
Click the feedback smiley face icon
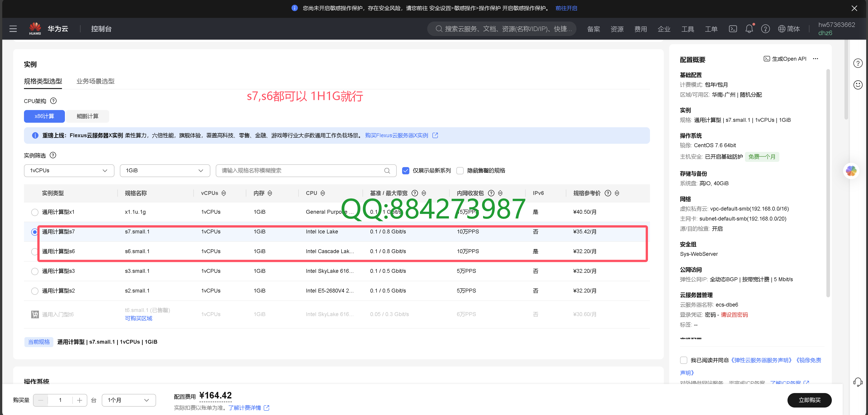(858, 84)
